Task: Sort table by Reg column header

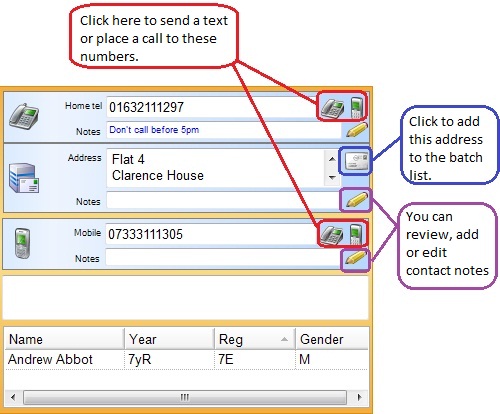Action: click(x=254, y=339)
